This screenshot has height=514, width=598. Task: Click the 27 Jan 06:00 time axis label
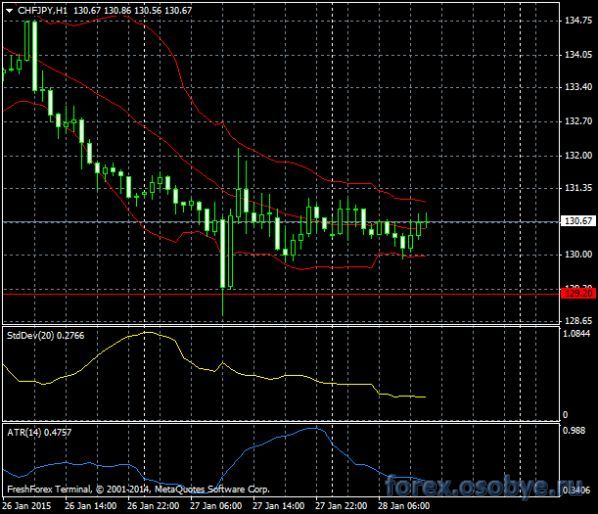(216, 506)
